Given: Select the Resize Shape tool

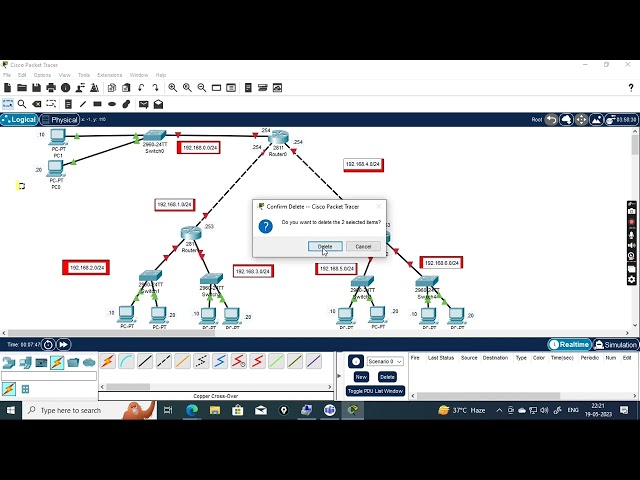Looking at the screenshot, I should pyautogui.click(x=51, y=104).
